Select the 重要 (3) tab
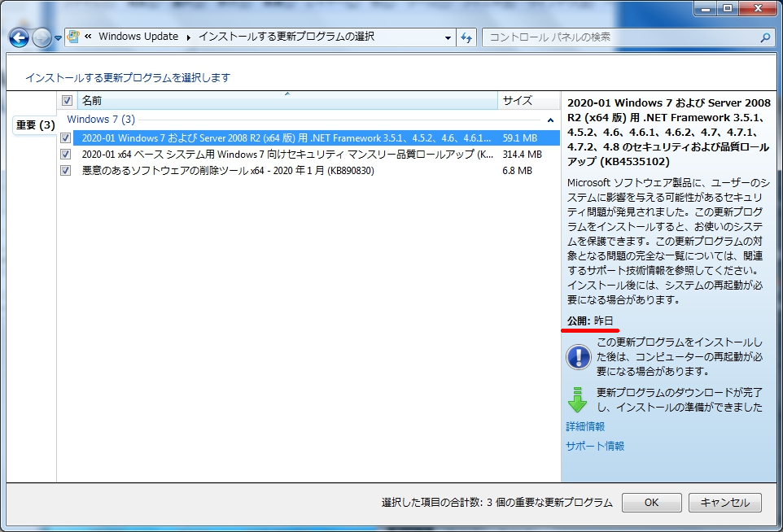 (35, 124)
